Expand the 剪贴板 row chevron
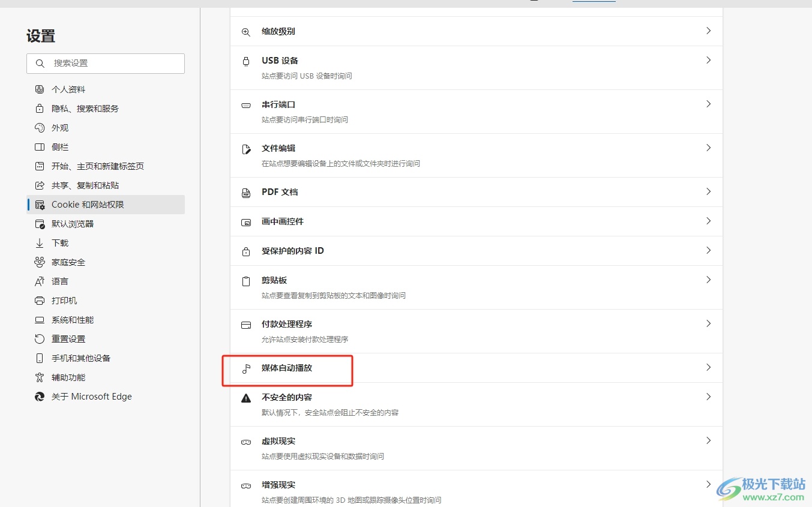Viewport: 812px width, 507px height. 708,280
